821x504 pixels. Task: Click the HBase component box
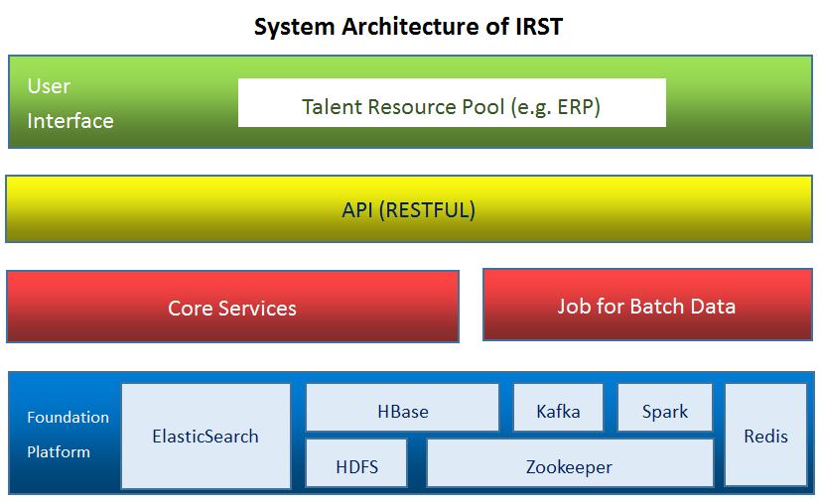(x=402, y=411)
